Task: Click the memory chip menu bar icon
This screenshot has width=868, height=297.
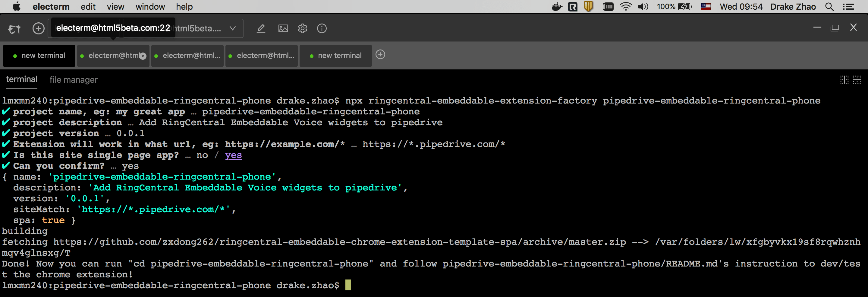Action: (608, 7)
